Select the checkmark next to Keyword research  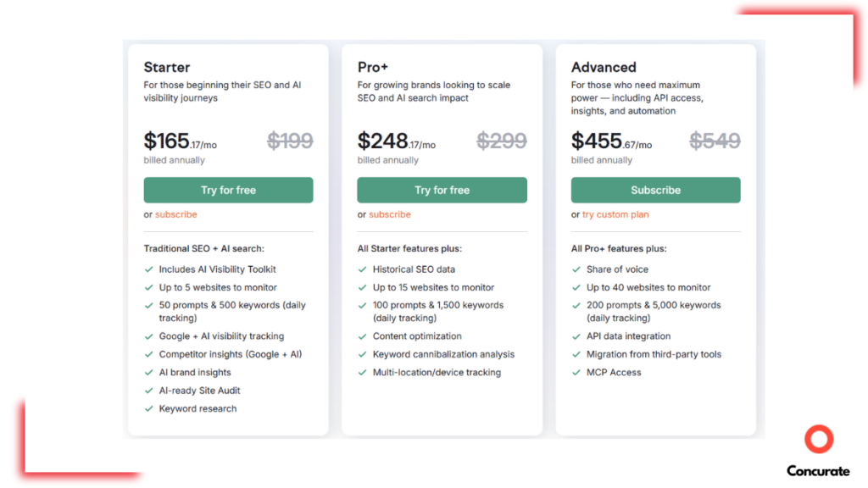[149, 408]
